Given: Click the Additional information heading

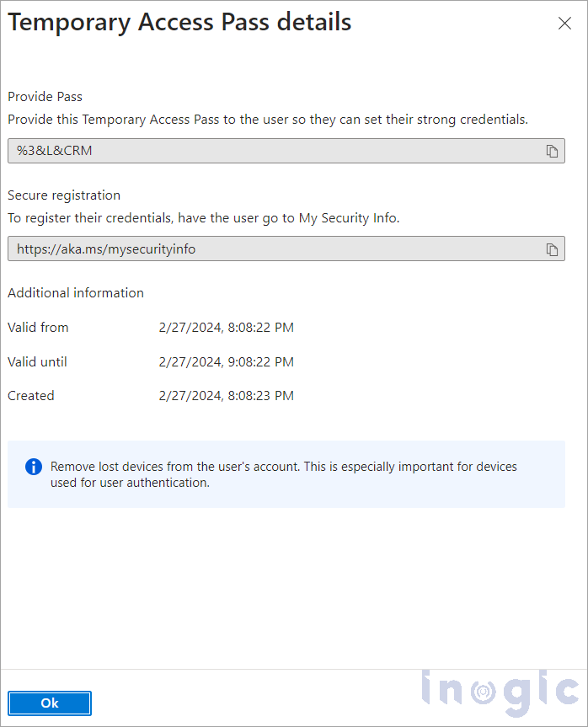Looking at the screenshot, I should (x=76, y=293).
